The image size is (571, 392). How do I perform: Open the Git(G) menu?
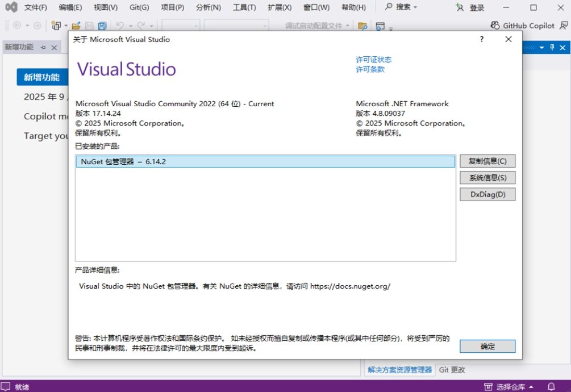[x=139, y=7]
